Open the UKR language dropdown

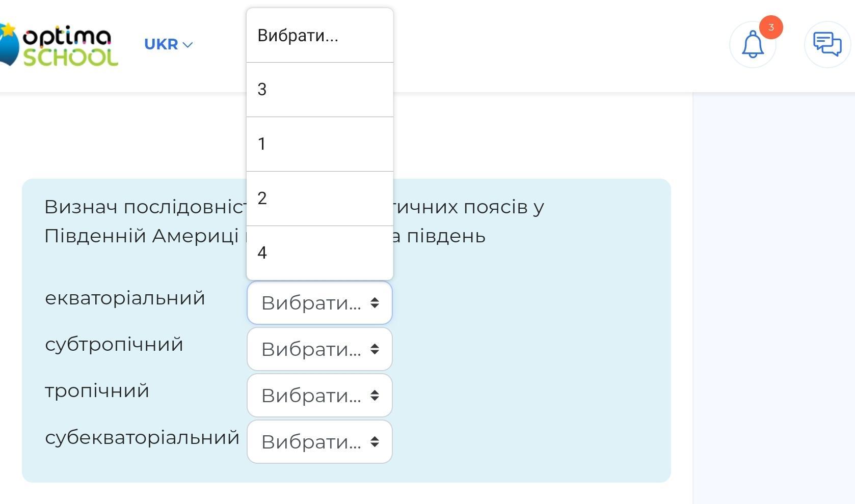coord(168,44)
